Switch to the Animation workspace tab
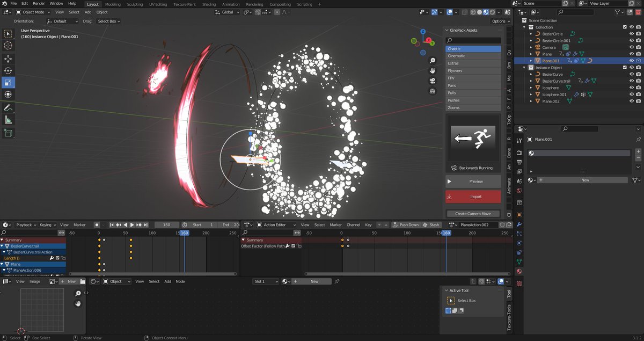The width and height of the screenshot is (644, 341). click(x=231, y=4)
